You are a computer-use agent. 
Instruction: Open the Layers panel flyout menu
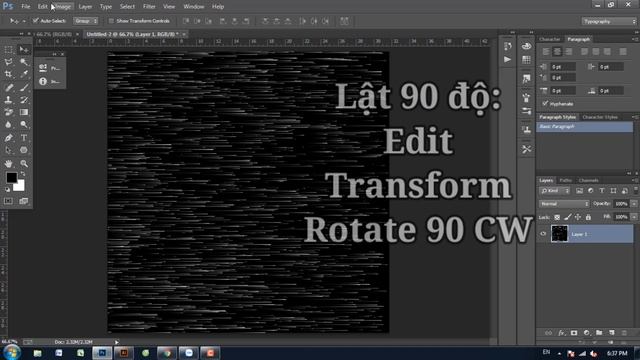[x=635, y=180]
